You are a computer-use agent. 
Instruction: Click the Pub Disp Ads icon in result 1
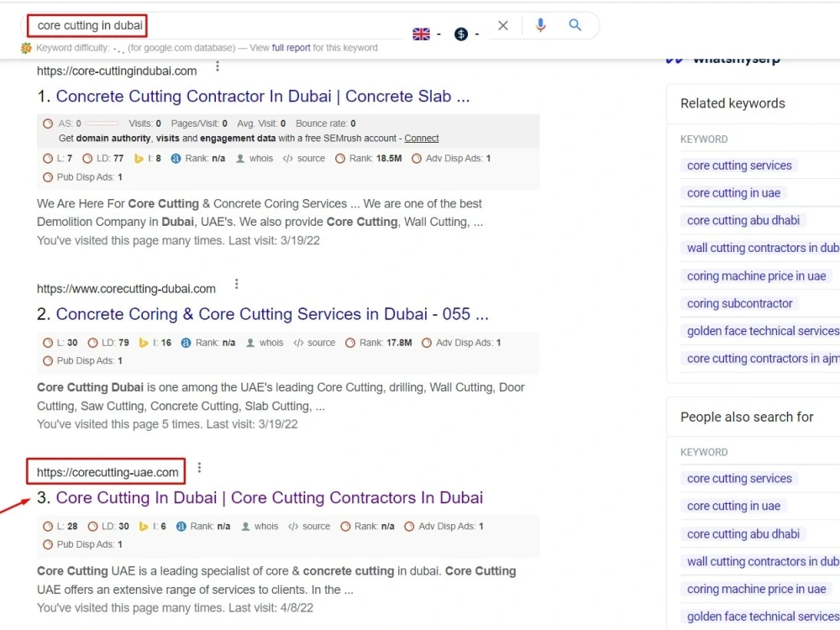[x=48, y=177]
